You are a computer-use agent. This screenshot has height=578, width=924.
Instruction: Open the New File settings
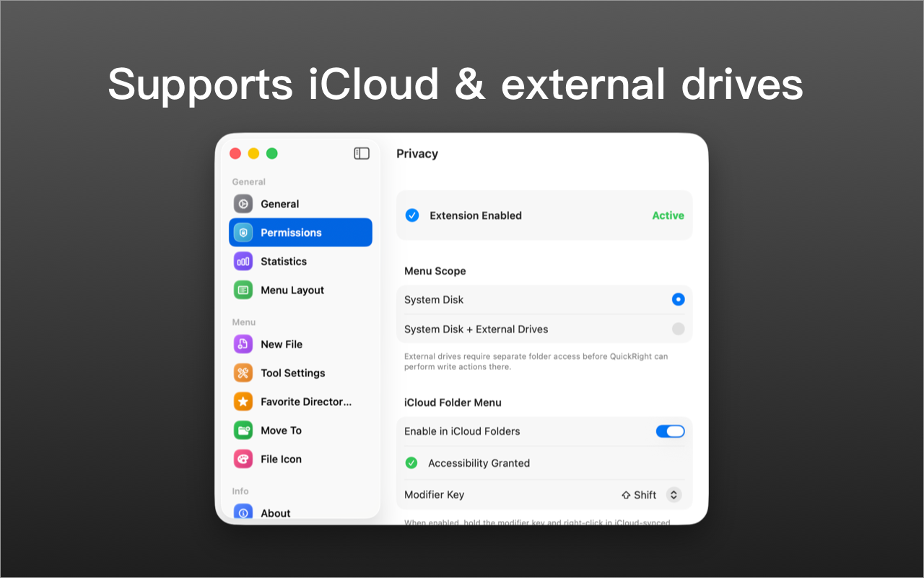pyautogui.click(x=300, y=345)
